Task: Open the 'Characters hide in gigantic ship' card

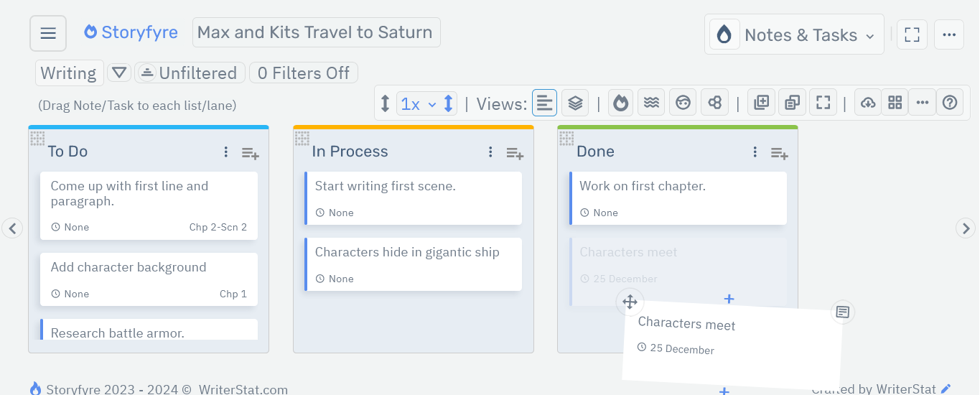Action: (413, 264)
